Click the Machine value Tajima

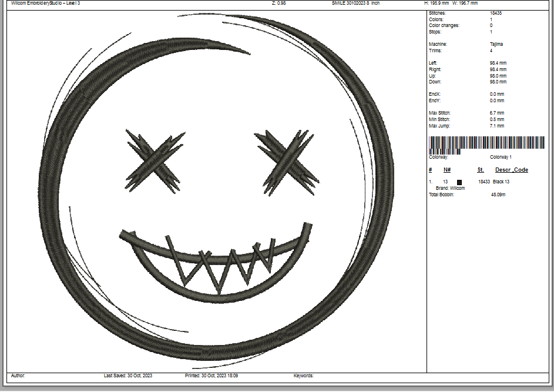click(x=496, y=44)
